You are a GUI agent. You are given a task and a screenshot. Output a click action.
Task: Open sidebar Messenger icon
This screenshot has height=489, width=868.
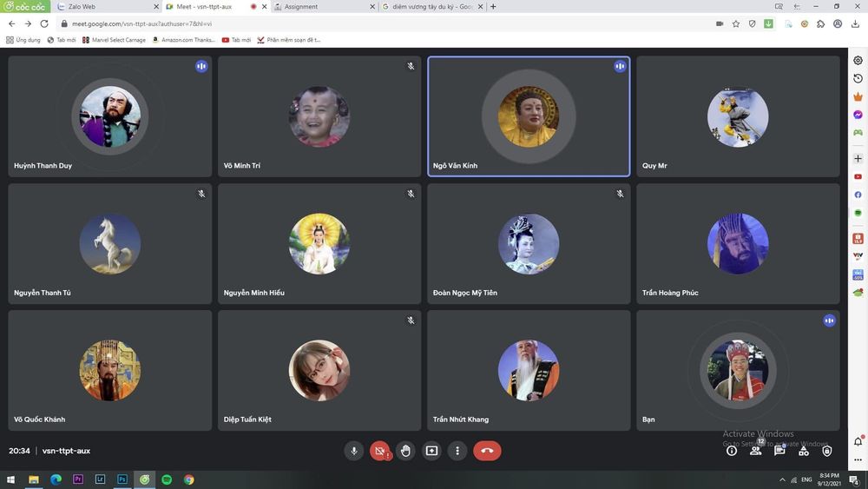(858, 115)
